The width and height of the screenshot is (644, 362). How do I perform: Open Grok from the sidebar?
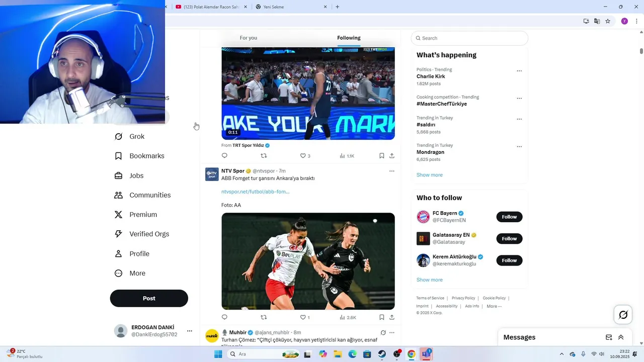click(x=129, y=136)
